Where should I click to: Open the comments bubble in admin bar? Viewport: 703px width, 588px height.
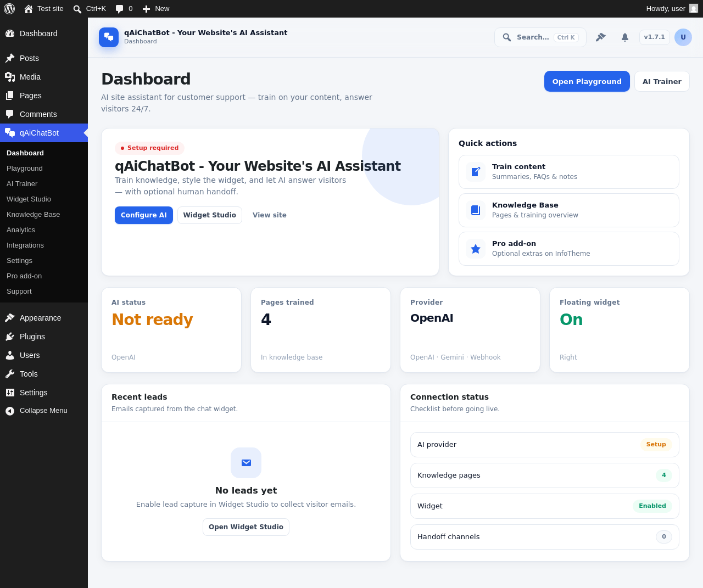119,9
